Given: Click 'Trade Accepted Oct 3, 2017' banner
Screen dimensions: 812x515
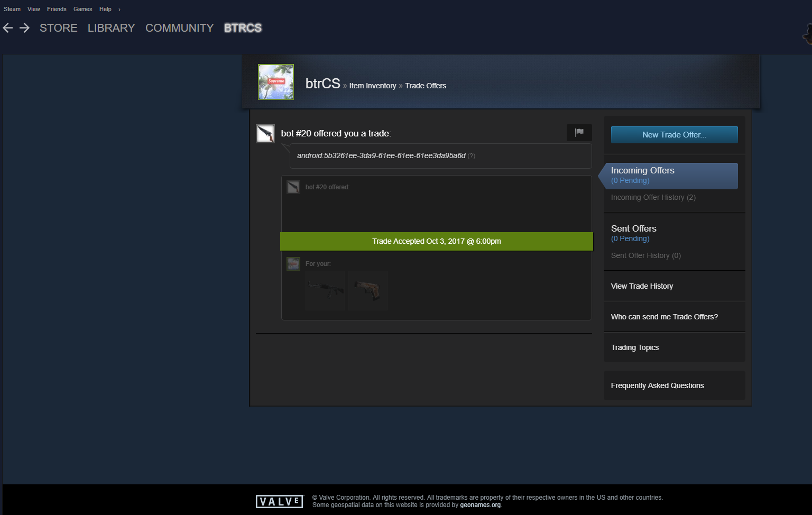Looking at the screenshot, I should pos(437,241).
